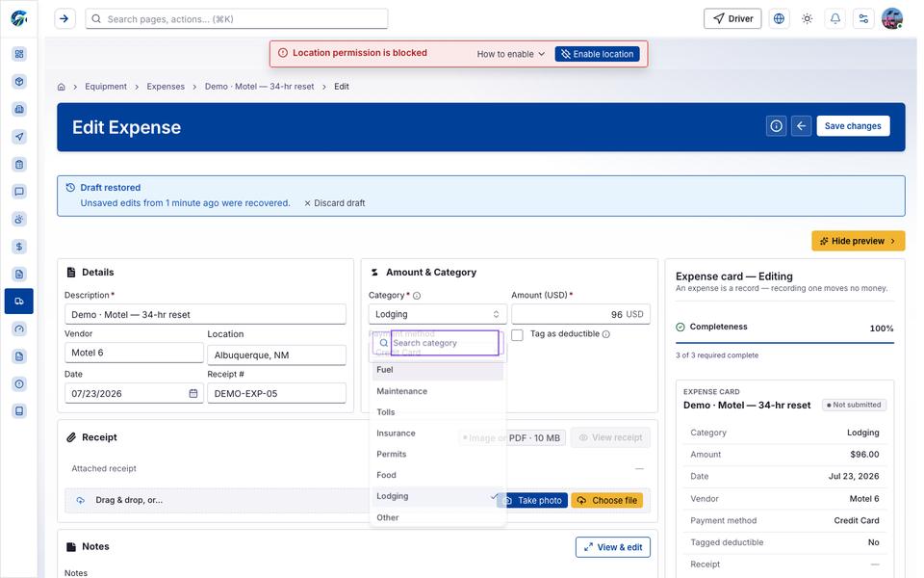The width and height of the screenshot is (924, 578).
Task: Click the Take photo button
Action: tap(534, 501)
